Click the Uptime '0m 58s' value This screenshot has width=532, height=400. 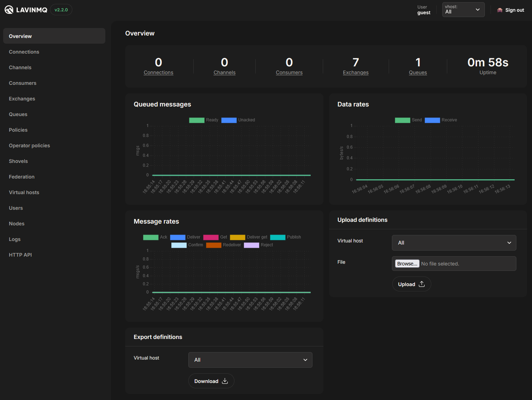coord(488,62)
